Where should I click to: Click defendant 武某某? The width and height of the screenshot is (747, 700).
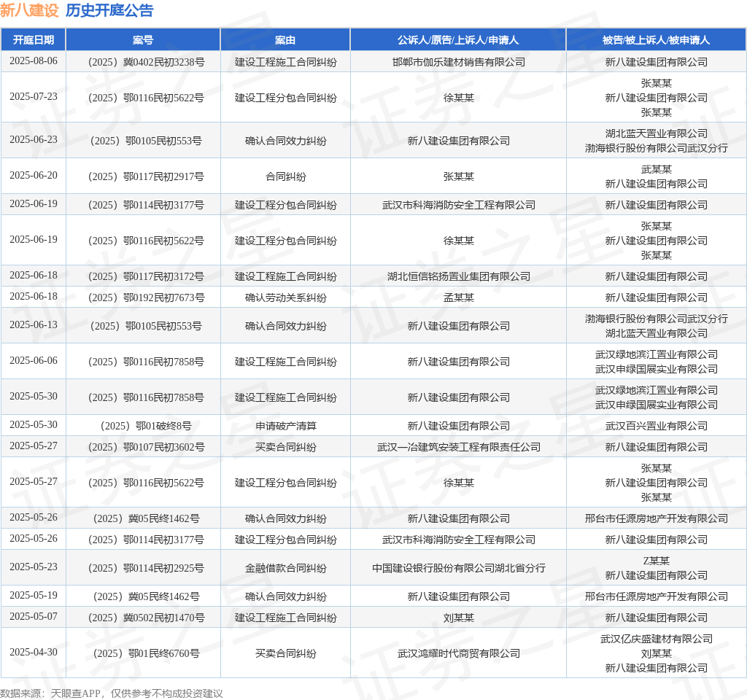pyautogui.click(x=656, y=169)
